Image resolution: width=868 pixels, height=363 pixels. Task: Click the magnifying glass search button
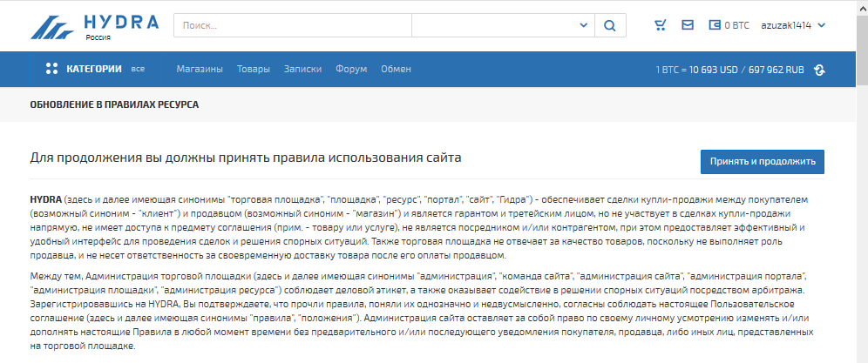coord(610,25)
